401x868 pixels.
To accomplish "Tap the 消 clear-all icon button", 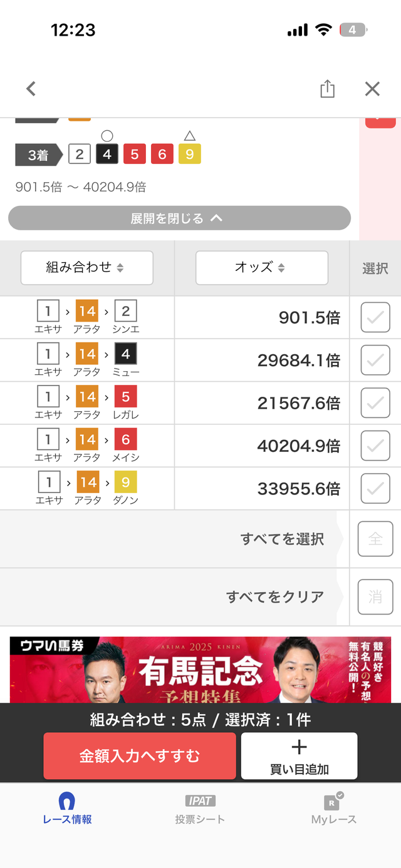I will pos(375,596).
